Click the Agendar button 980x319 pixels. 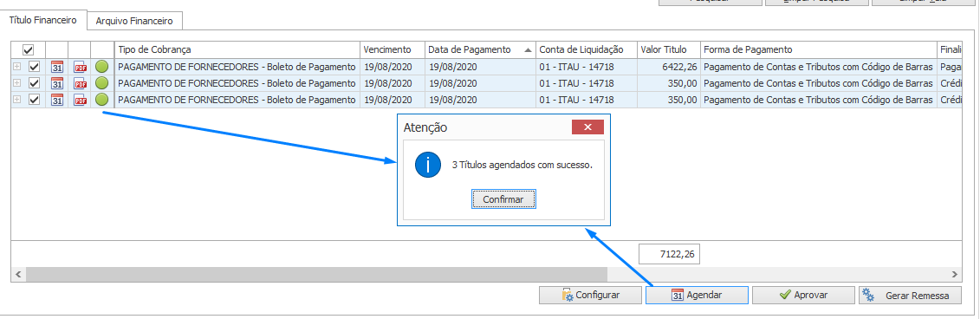click(697, 296)
